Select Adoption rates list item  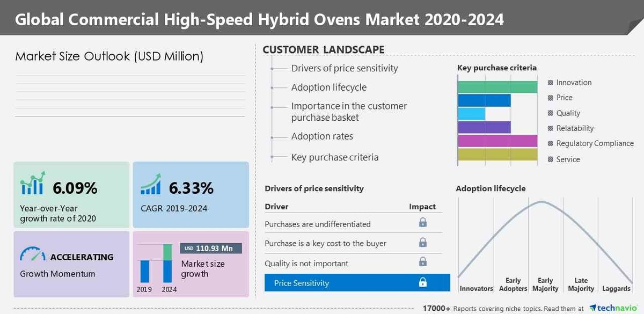322,136
